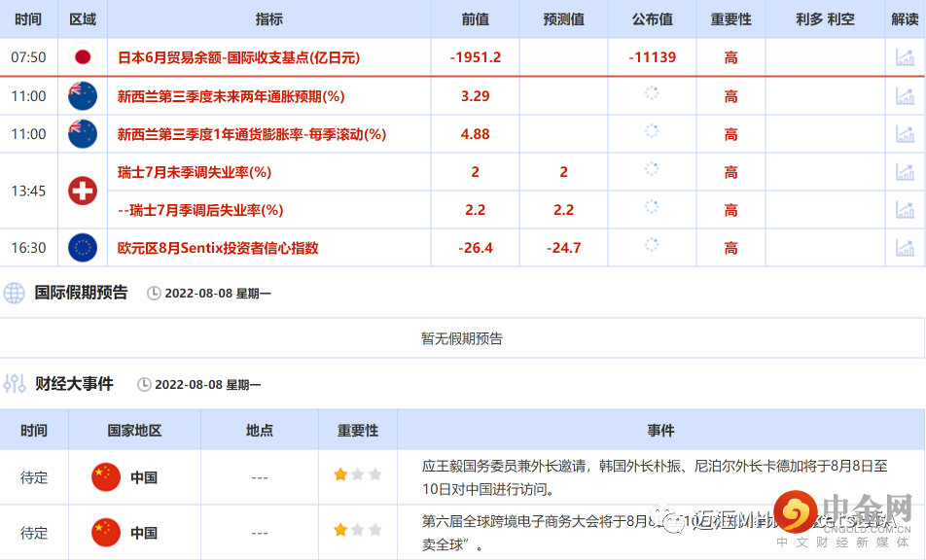Click the forecast value -24.7

pos(563,248)
